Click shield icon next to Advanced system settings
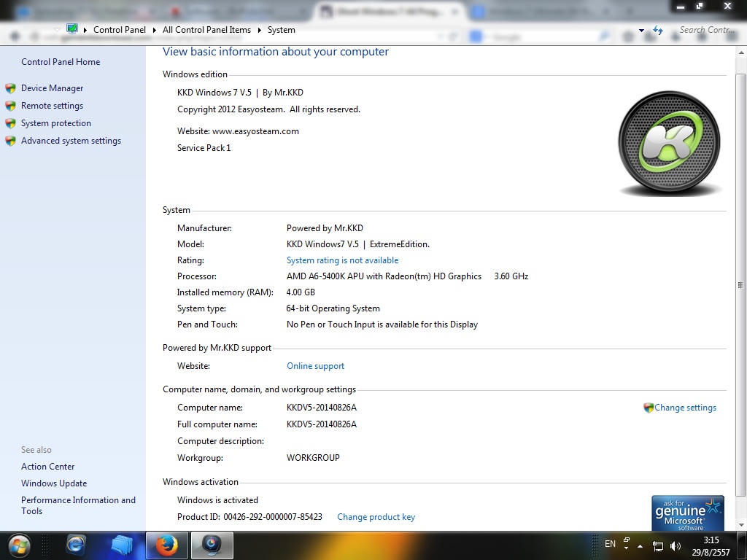The image size is (747, 560). click(10, 141)
